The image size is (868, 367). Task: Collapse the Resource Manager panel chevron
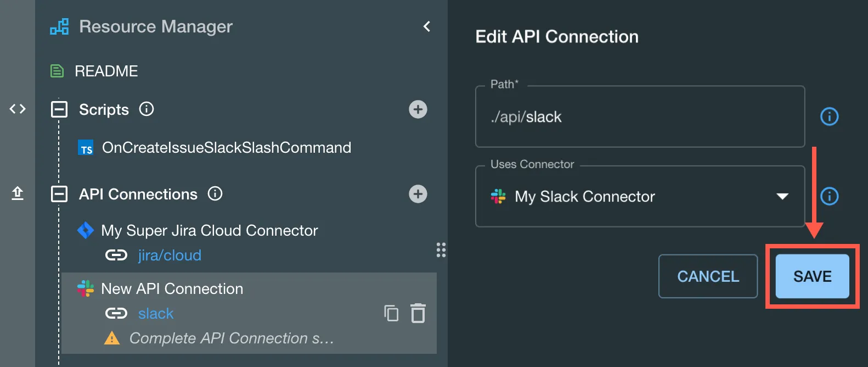427,26
